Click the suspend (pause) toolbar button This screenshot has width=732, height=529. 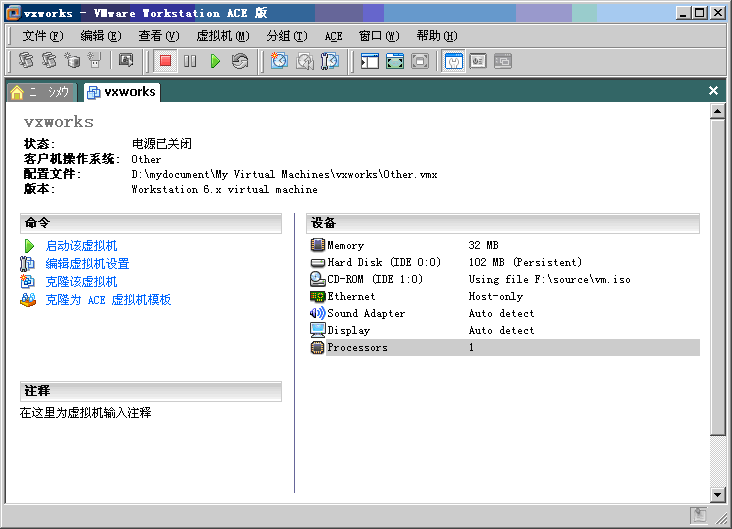(190, 61)
